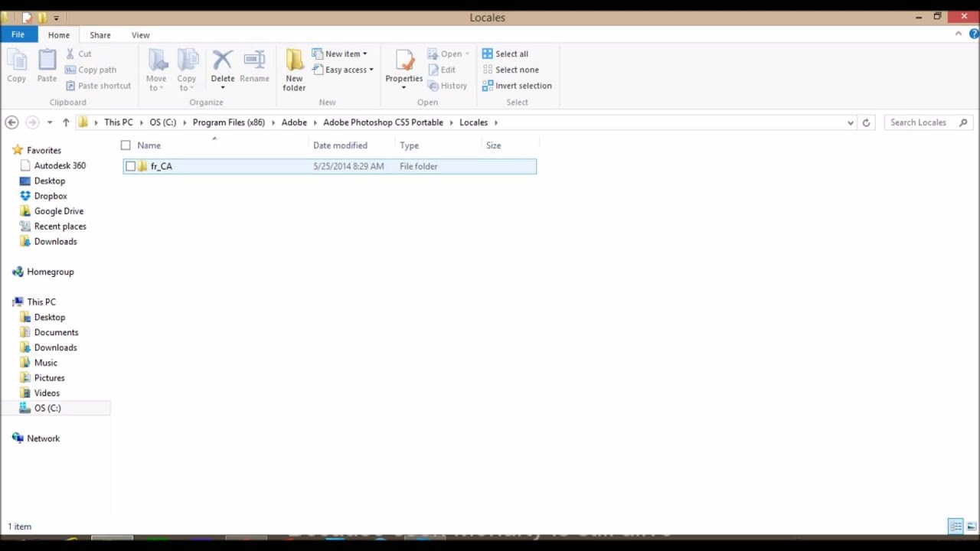Switch to the View ribbon tab
The image size is (980, 551).
click(140, 35)
